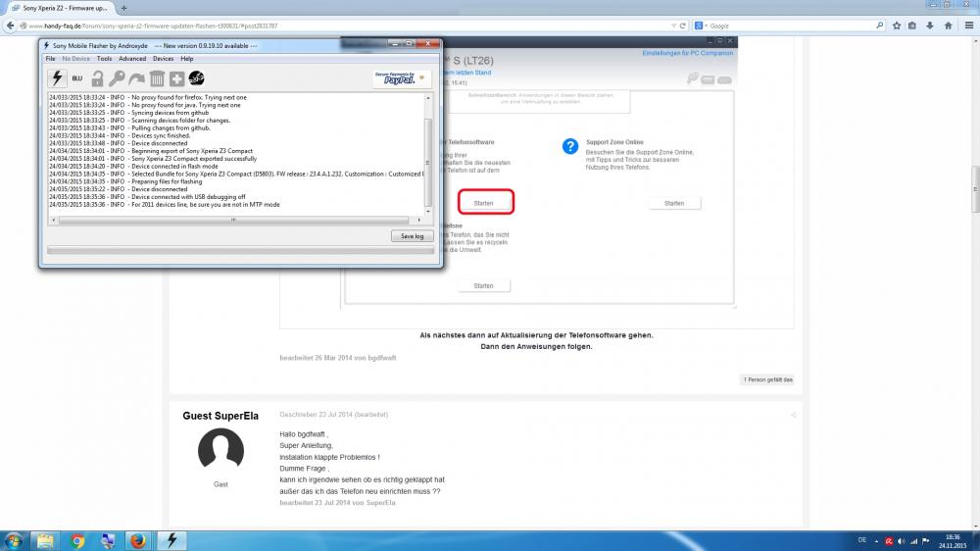Viewport: 980px width, 551px height.
Task: Click the Save log button
Action: click(412, 236)
